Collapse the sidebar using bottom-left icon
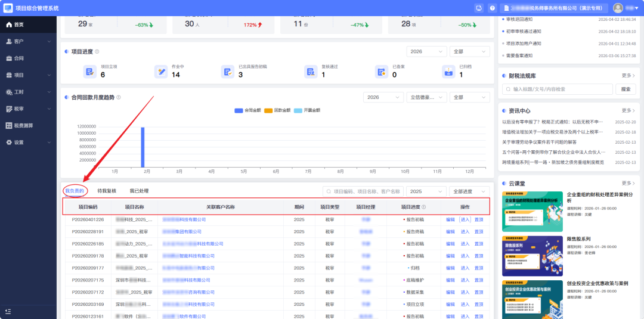 point(8,312)
